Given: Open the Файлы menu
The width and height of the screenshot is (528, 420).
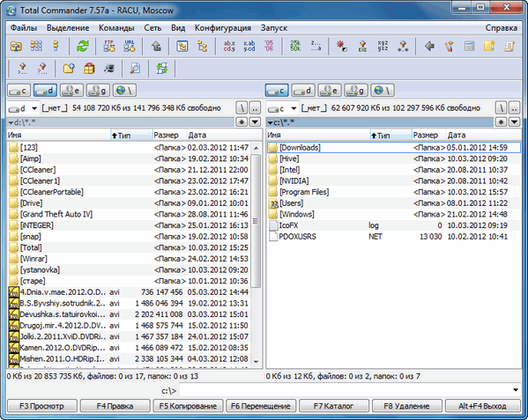Looking at the screenshot, I should coord(24,28).
